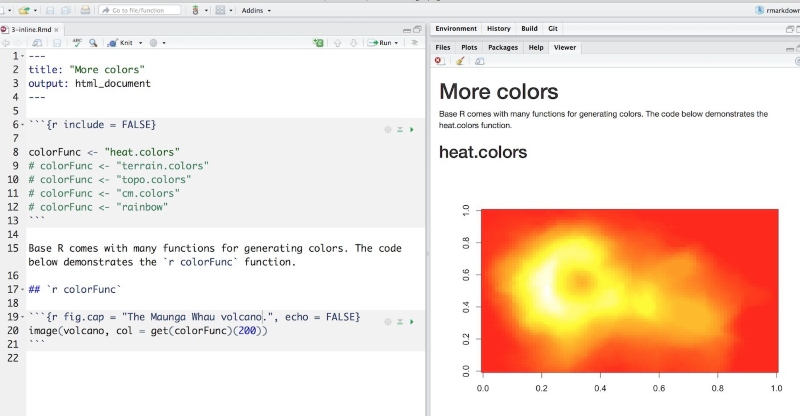This screenshot has height=416, width=800.
Task: Go back to previous source location
Action: pos(6,43)
